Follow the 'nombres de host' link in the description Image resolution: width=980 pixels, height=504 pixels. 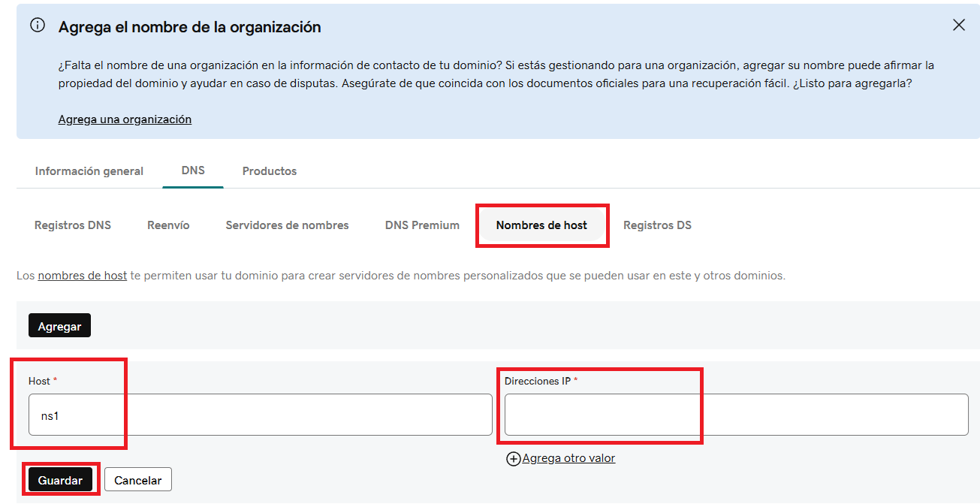(83, 276)
